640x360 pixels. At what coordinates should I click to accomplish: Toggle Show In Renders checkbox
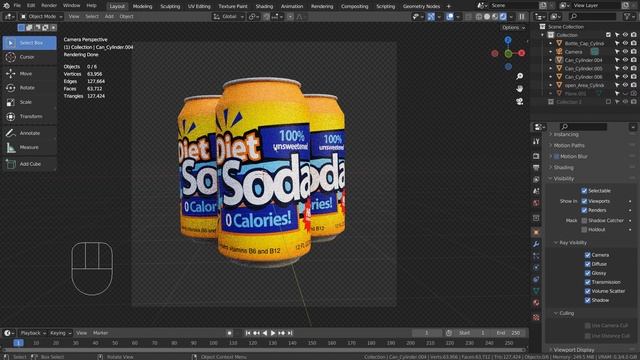(584, 210)
